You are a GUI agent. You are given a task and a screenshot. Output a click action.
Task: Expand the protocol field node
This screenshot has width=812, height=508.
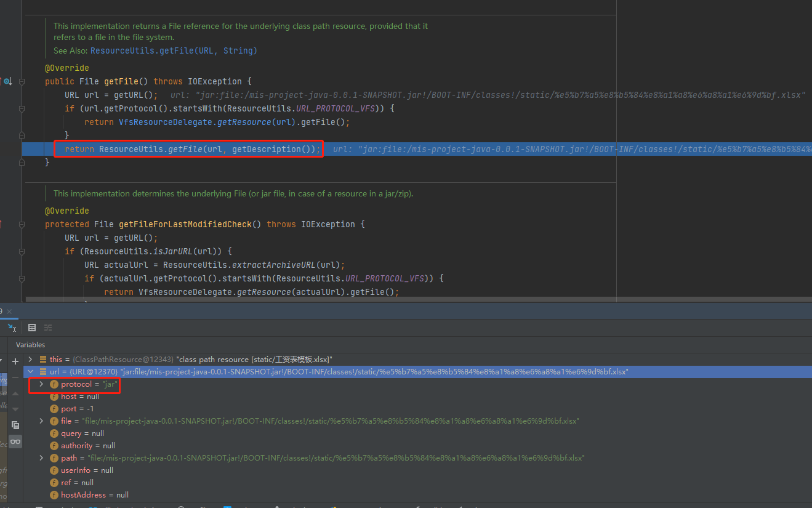click(x=41, y=384)
